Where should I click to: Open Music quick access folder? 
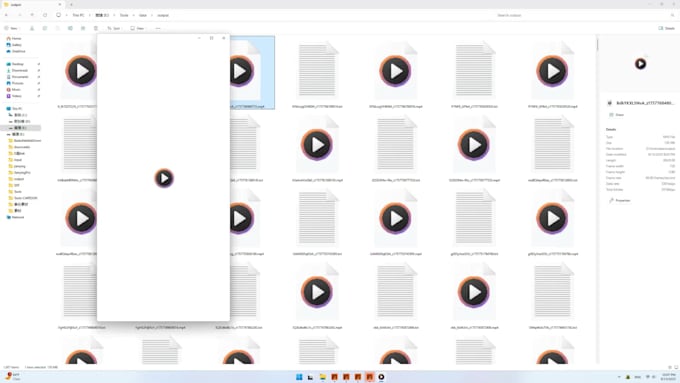point(14,89)
